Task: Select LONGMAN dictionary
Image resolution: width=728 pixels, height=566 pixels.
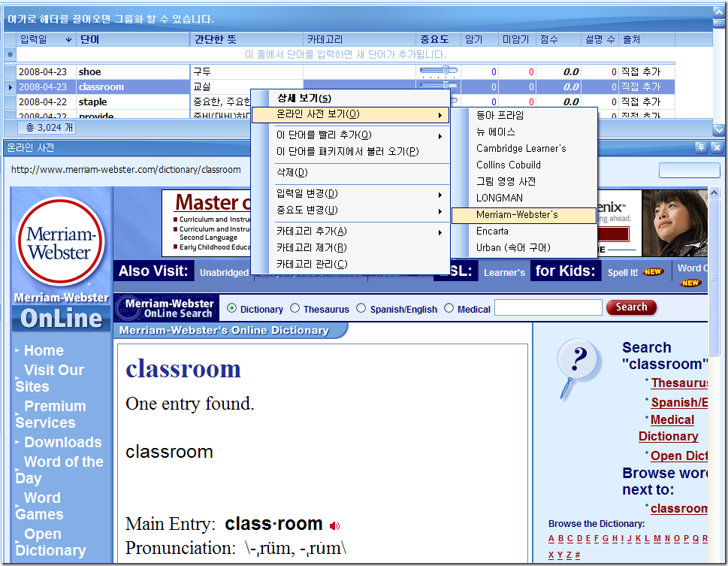Action: pyautogui.click(x=524, y=198)
